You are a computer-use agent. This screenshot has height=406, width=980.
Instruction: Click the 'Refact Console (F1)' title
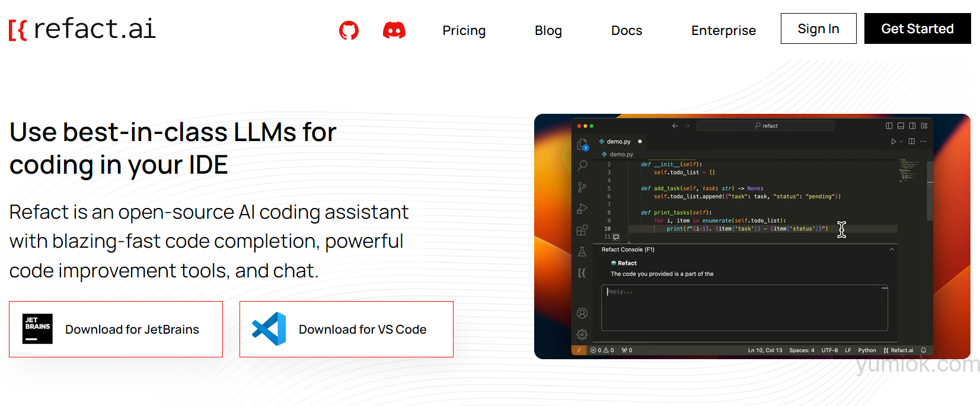(628, 250)
